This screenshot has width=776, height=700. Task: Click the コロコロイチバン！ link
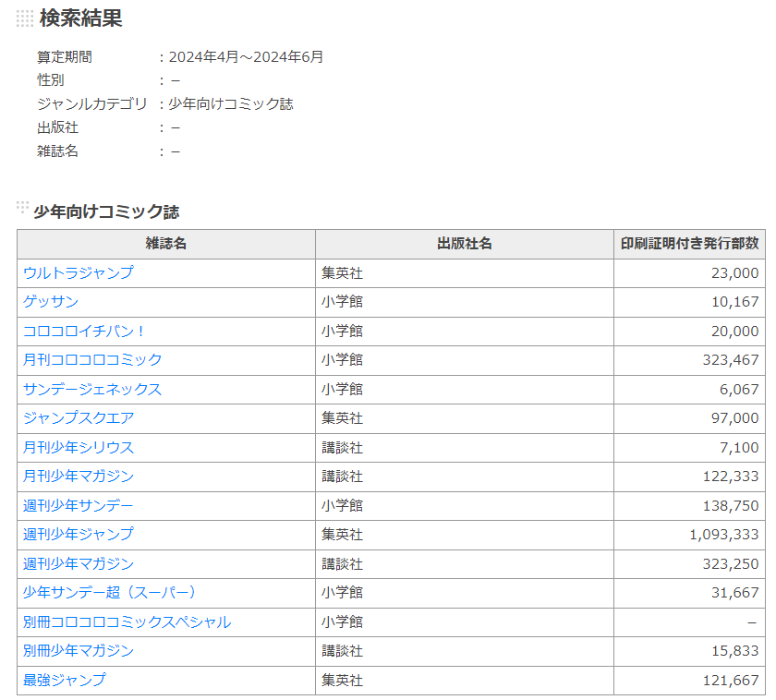(82, 331)
